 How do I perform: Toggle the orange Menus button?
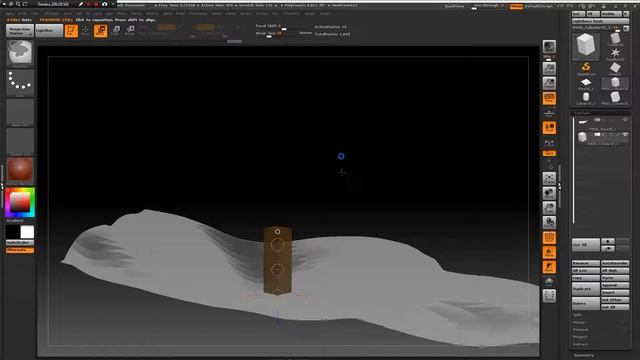516,7
